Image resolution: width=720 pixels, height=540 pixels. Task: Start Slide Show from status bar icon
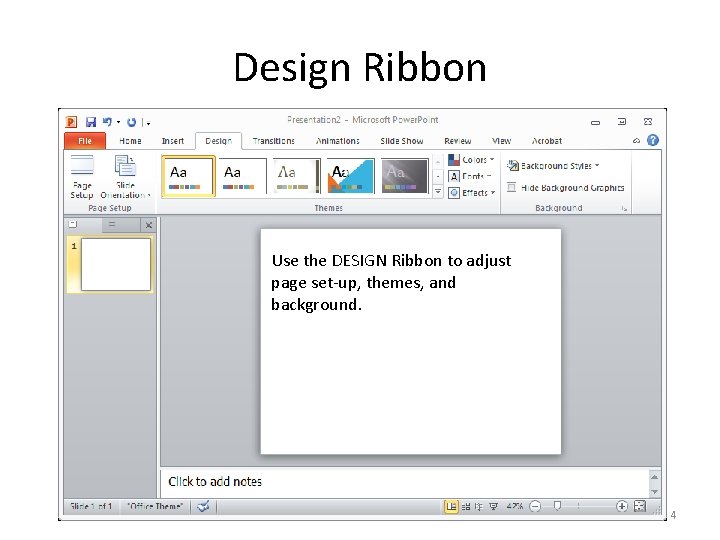pos(494,506)
